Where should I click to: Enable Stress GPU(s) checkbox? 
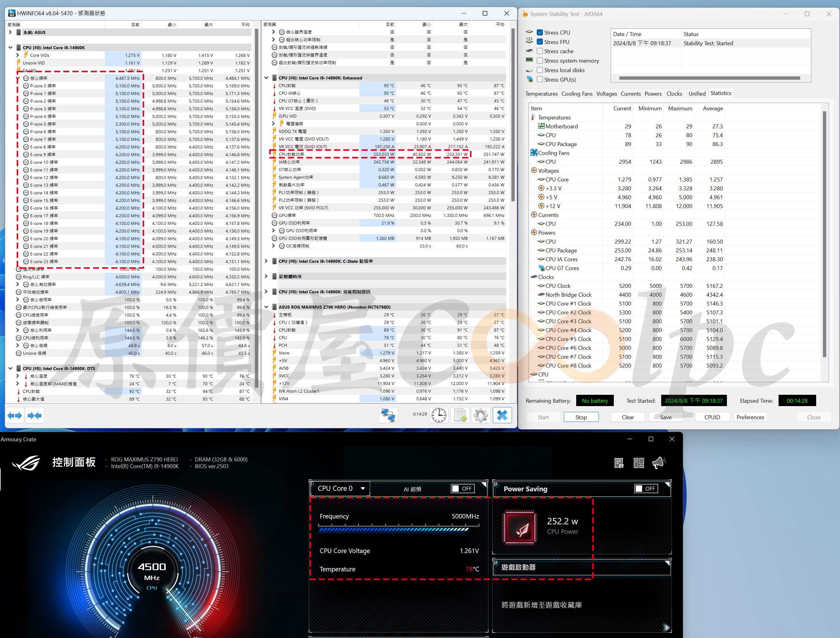(540, 79)
